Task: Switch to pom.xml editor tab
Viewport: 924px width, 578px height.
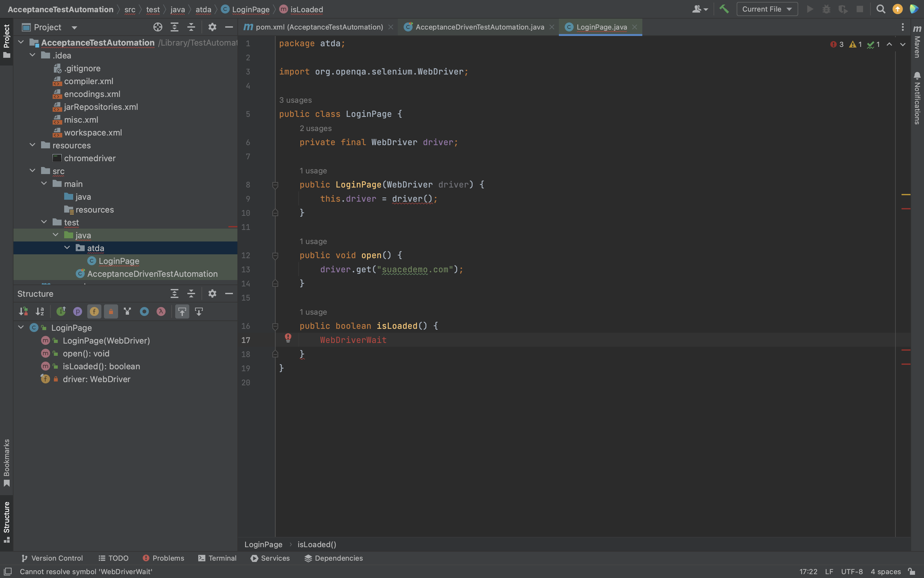Action: click(x=319, y=27)
